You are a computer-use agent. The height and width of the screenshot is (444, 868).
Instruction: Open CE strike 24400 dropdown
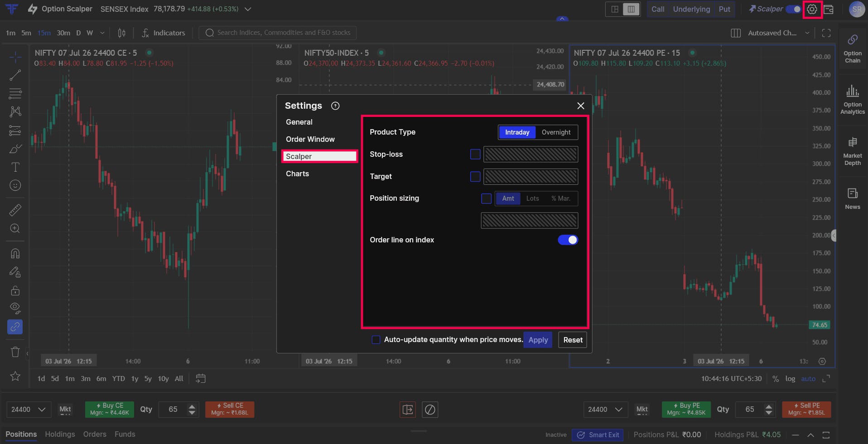point(29,410)
